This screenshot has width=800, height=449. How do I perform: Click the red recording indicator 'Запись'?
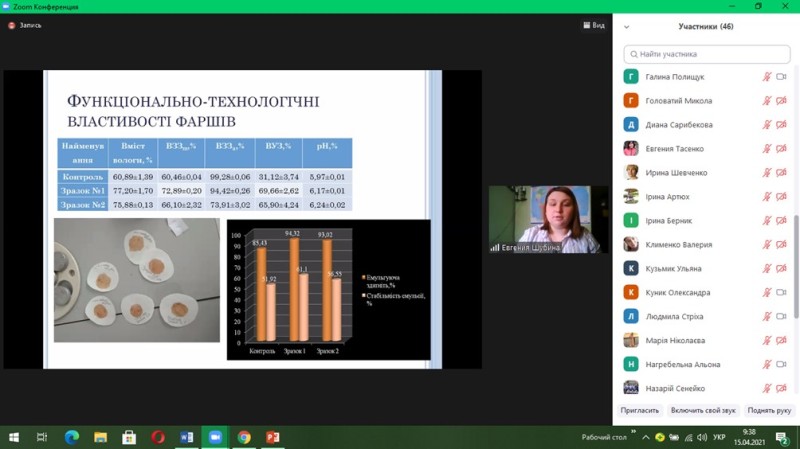click(25, 25)
